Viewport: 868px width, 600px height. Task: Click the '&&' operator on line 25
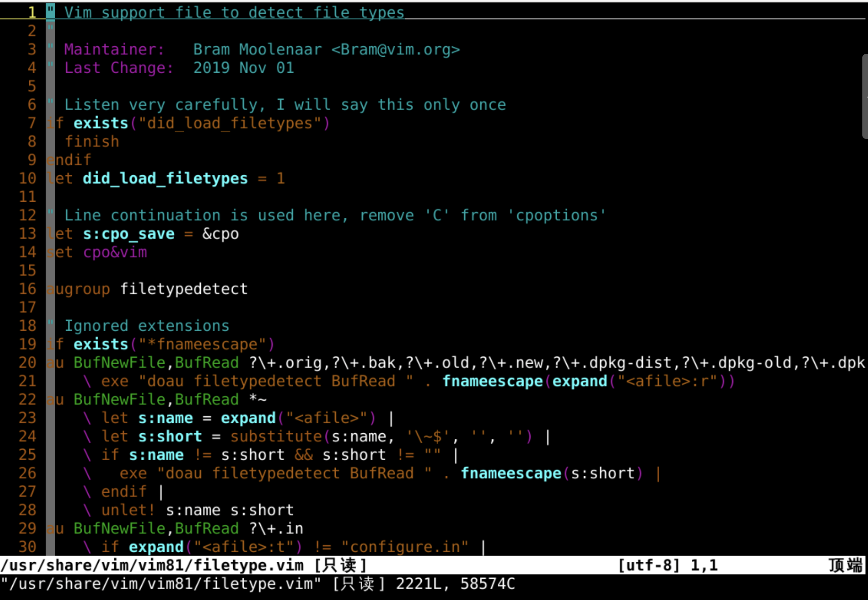click(x=304, y=455)
